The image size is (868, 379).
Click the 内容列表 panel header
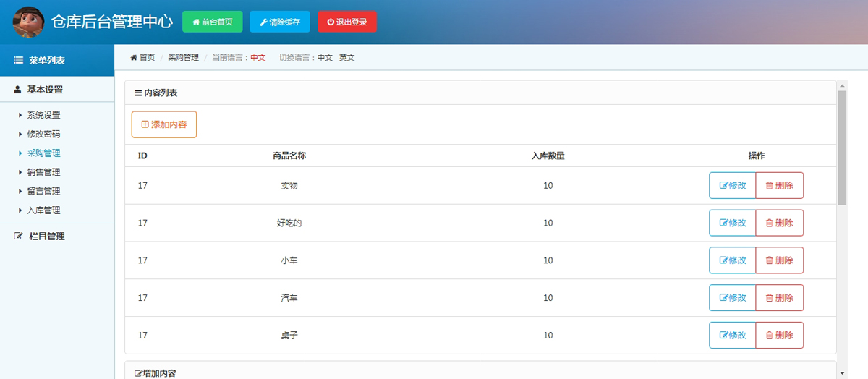point(480,93)
